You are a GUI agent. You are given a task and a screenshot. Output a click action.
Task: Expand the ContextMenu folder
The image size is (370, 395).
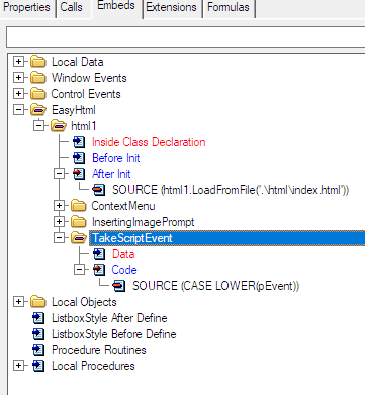pyautogui.click(x=59, y=206)
